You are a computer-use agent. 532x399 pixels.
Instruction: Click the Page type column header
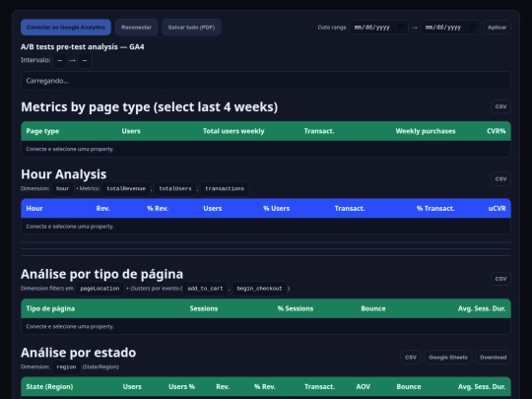click(42, 131)
